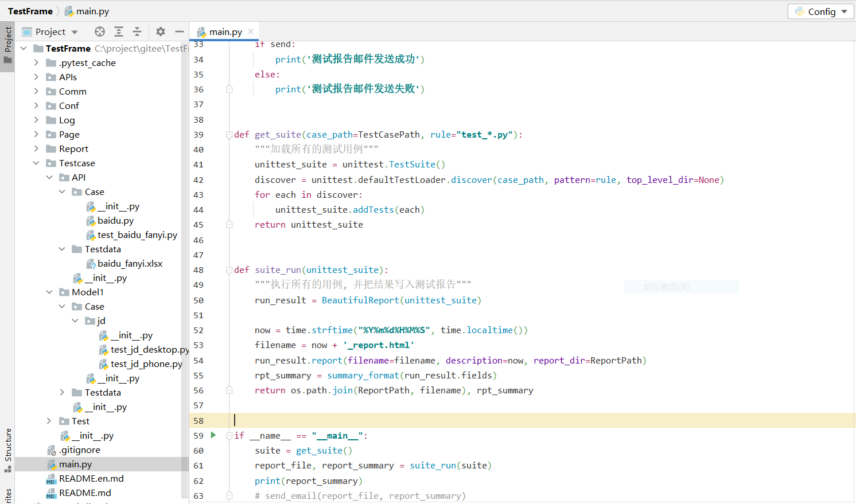Click the get_suite() call on line 60
The width and height of the screenshot is (856, 504).
[324, 451]
